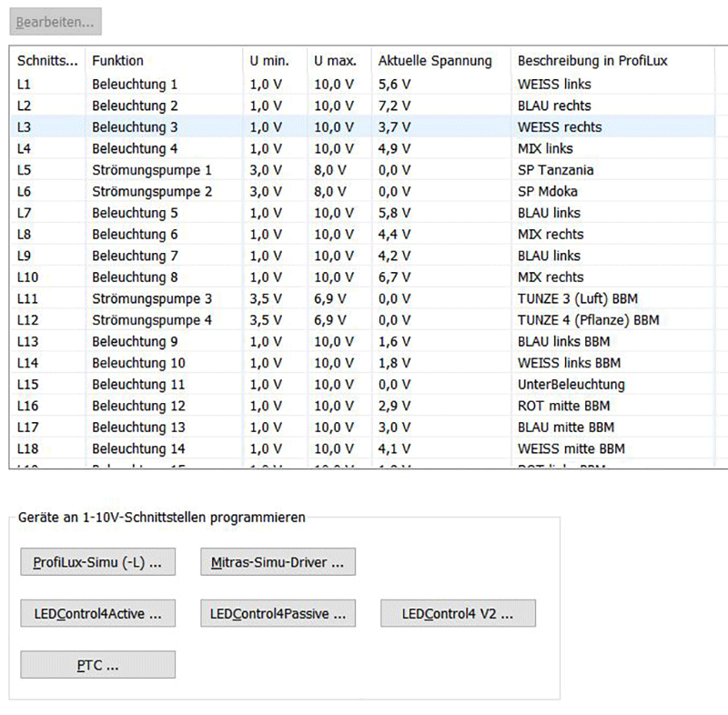Click the LEDControl4Active button
Image resolution: width=728 pixels, height=715 pixels.
pyautogui.click(x=97, y=614)
